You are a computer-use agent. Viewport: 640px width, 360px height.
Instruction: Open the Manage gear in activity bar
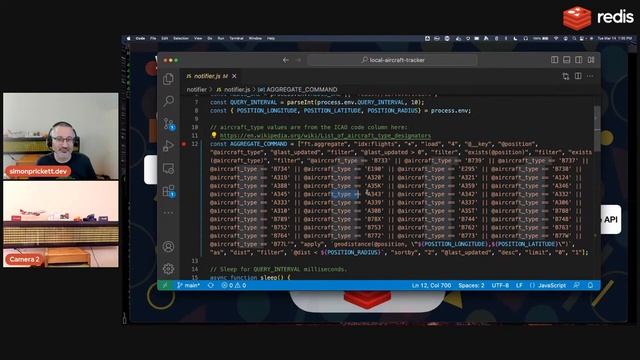(x=168, y=269)
